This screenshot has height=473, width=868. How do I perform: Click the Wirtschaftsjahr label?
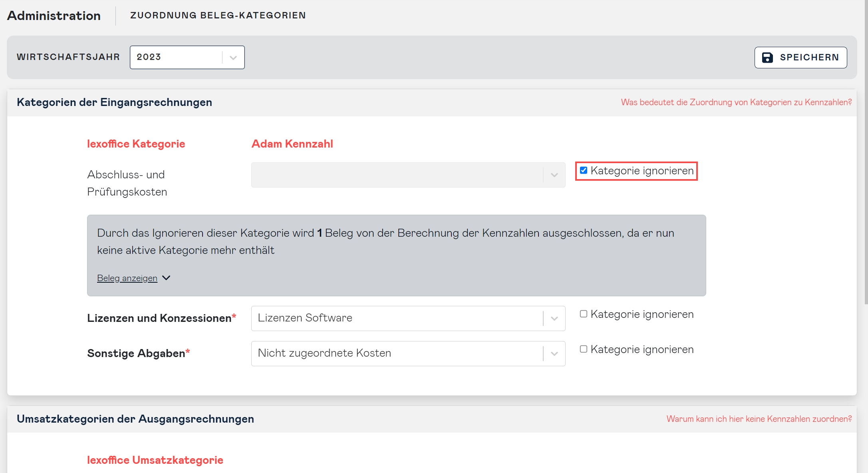(x=68, y=57)
